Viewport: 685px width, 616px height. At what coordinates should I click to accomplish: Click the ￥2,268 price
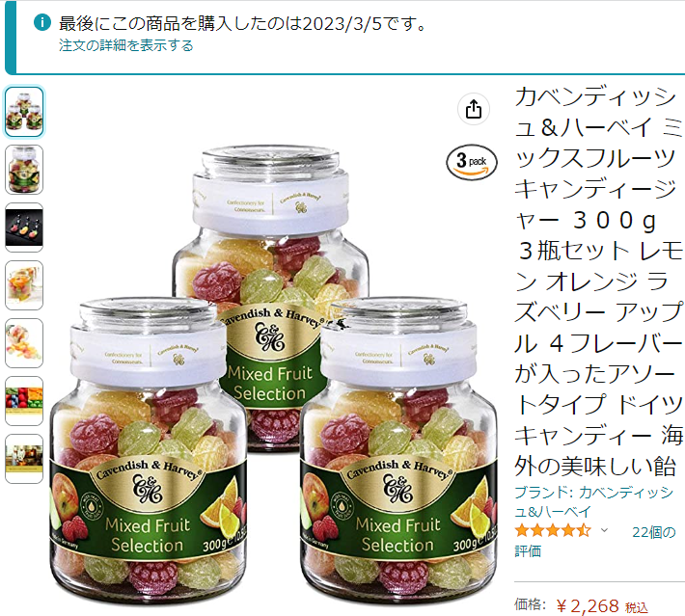point(588,606)
